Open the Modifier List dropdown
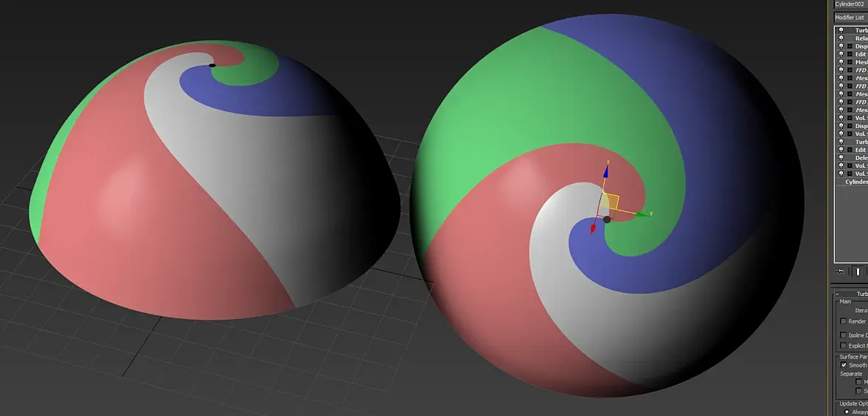This screenshot has height=416, width=868. [851, 17]
